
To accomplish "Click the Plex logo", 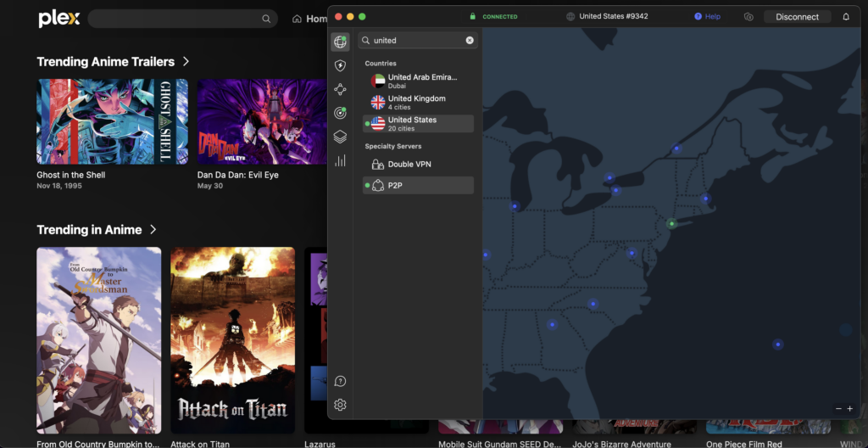I will pyautogui.click(x=59, y=19).
